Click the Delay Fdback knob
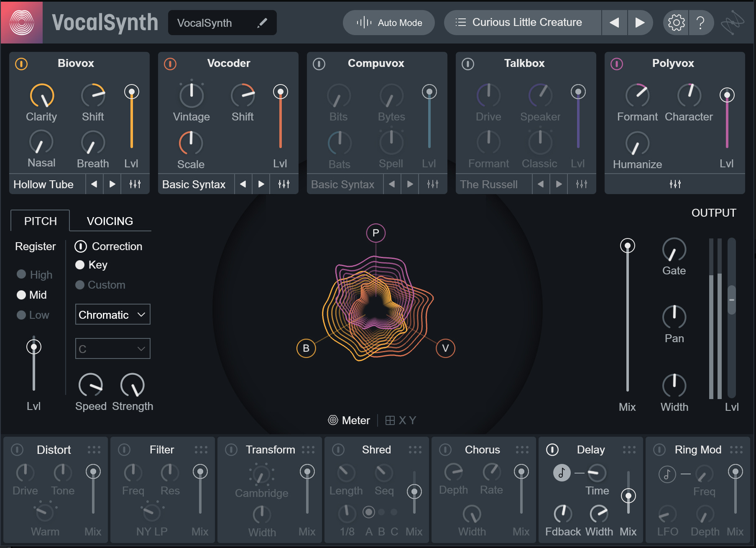Screen dimensions: 756x548 tap(563, 514)
